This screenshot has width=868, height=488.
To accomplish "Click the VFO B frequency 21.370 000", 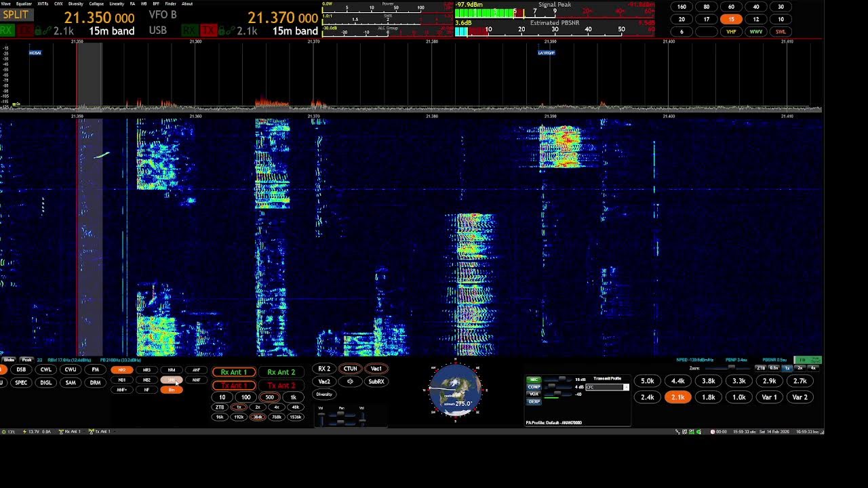I will [x=283, y=18].
